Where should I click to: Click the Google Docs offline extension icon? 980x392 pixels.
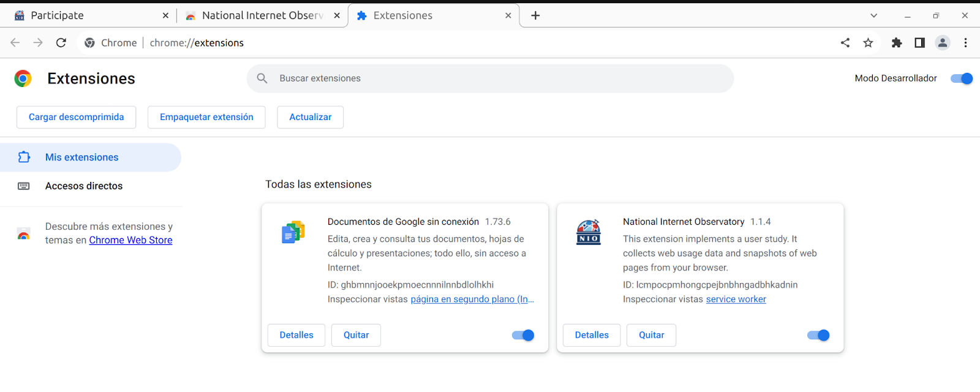pyautogui.click(x=293, y=232)
